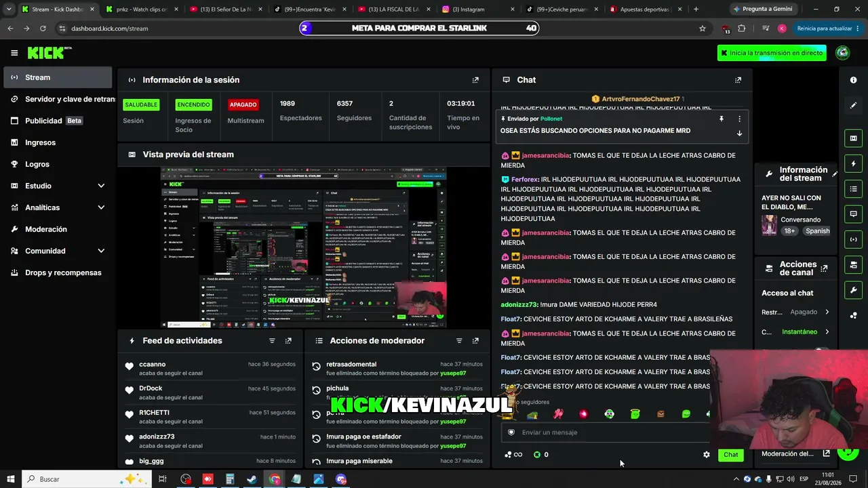Click the browser address bar URL
The height and width of the screenshot is (488, 868).
[109, 28]
